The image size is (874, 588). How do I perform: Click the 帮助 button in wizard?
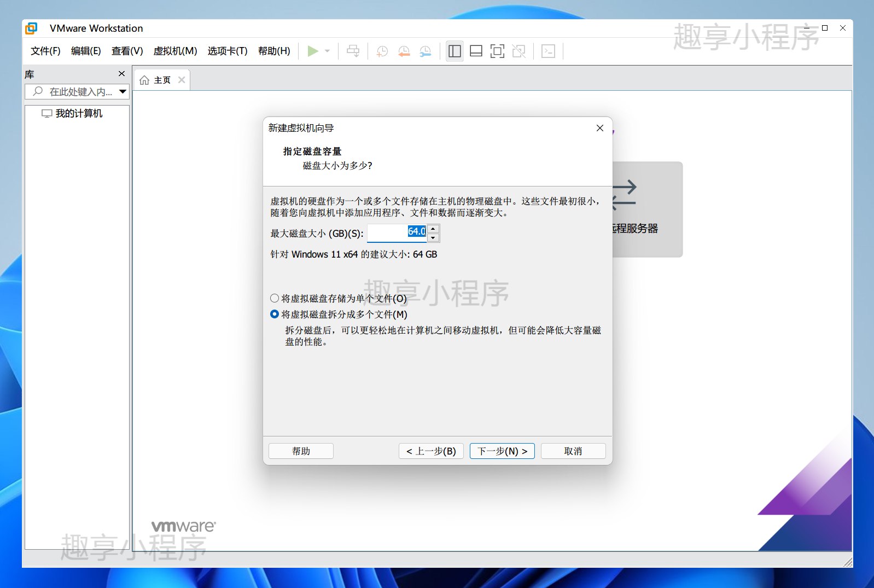coord(301,451)
